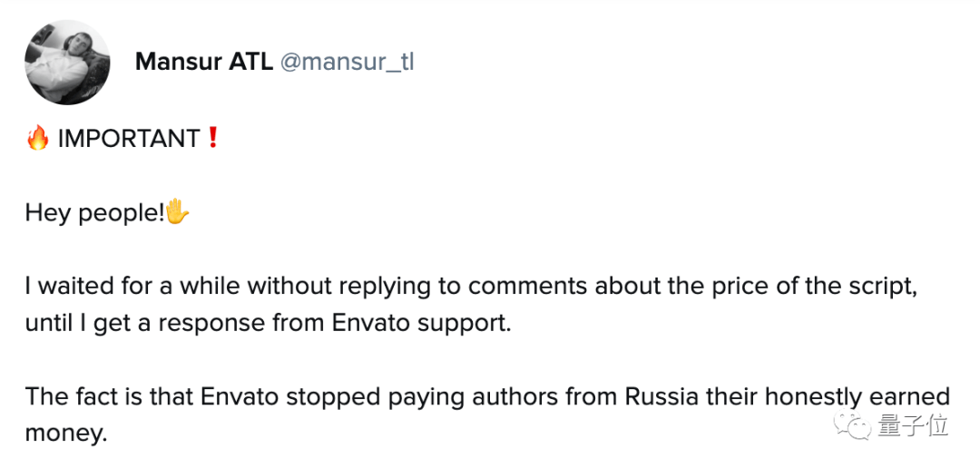
Task: Open the Mansur ATL display name
Action: click(x=203, y=62)
